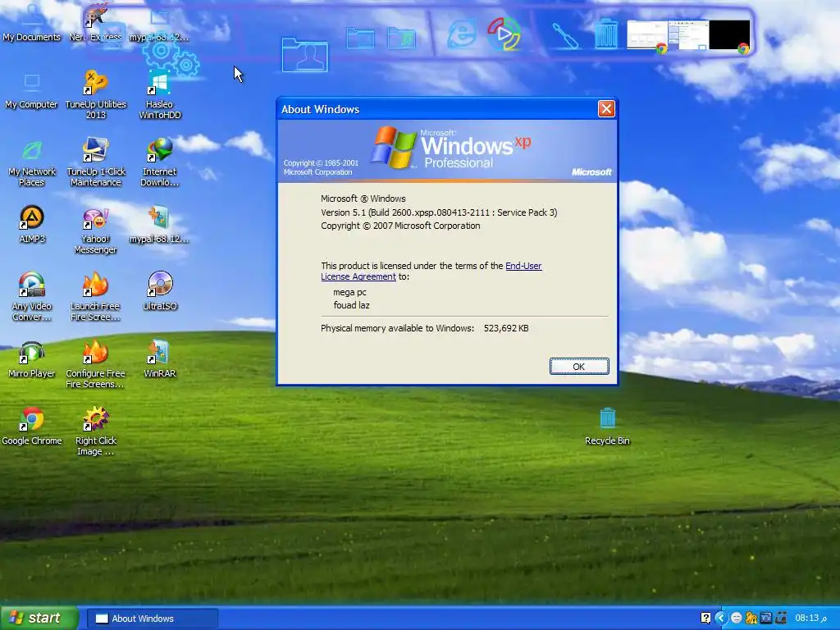Launch Any Video Converter
This screenshot has height=630, width=840.
click(x=32, y=297)
